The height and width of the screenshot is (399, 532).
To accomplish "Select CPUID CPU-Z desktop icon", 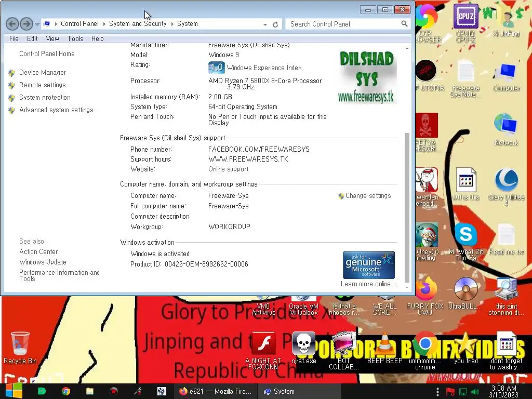I will point(465,23).
